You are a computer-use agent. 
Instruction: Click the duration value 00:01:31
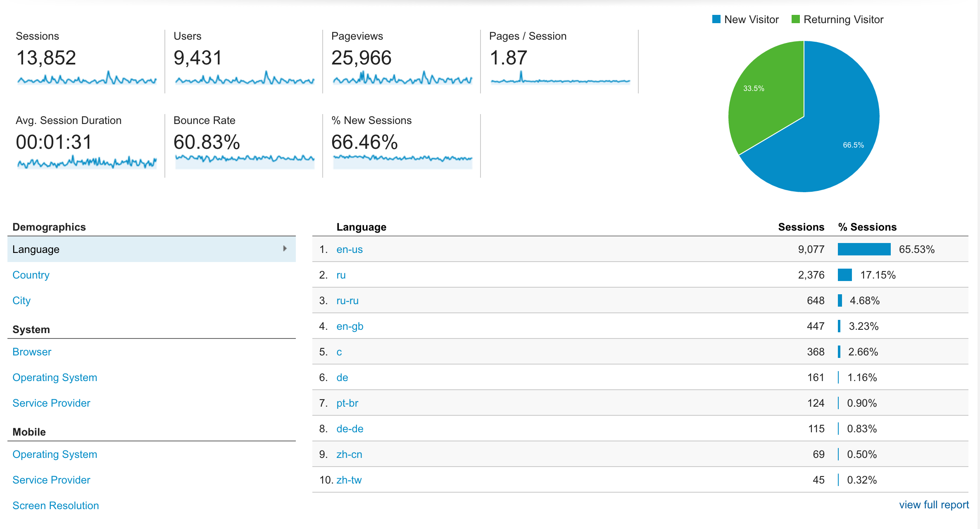(54, 142)
